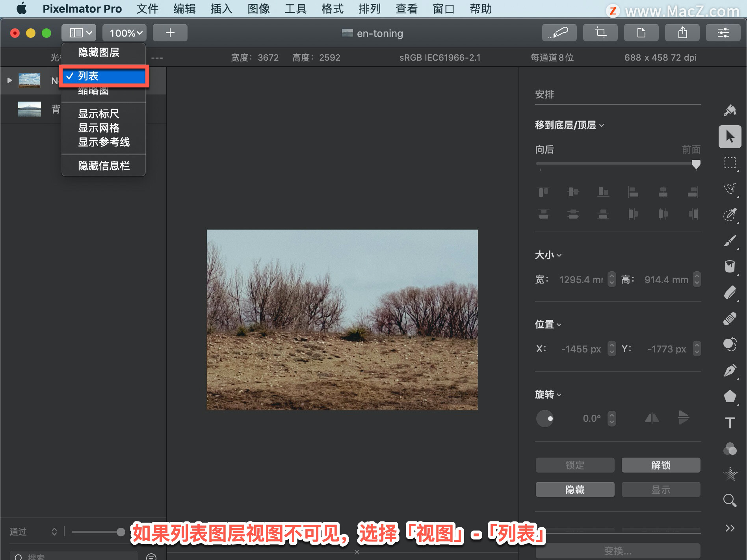Screen dimensions: 747x560
Task: Select the rectangular selection tool
Action: [730, 163]
